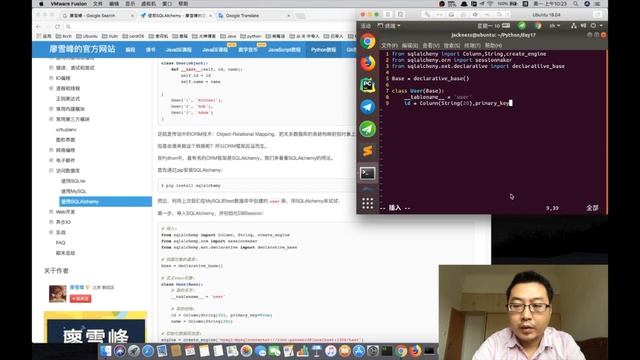Open Notification Center in the macOS menu bar
This screenshot has width=640, height=360.
(x=598, y=4)
